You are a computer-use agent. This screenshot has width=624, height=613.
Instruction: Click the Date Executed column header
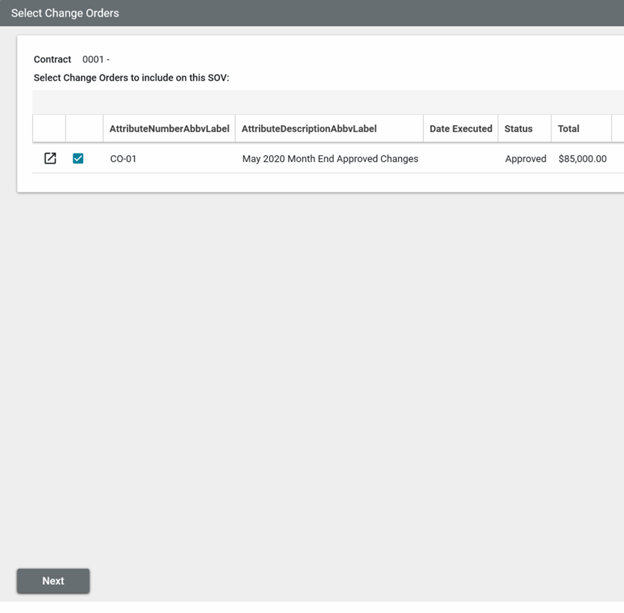460,129
